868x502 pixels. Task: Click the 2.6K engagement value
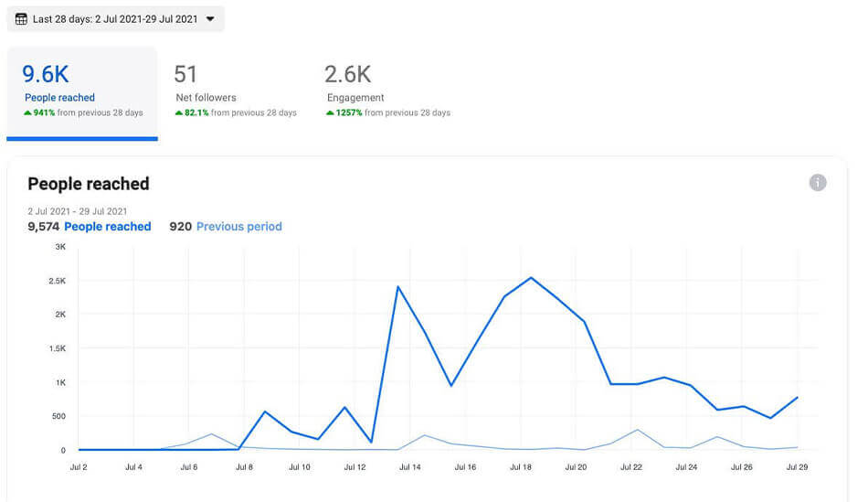click(347, 74)
